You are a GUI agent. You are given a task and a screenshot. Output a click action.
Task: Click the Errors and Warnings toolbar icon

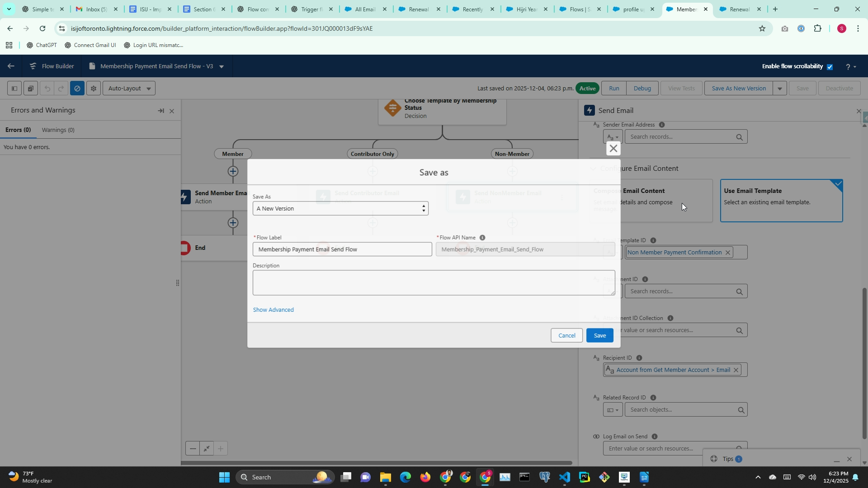click(x=77, y=89)
